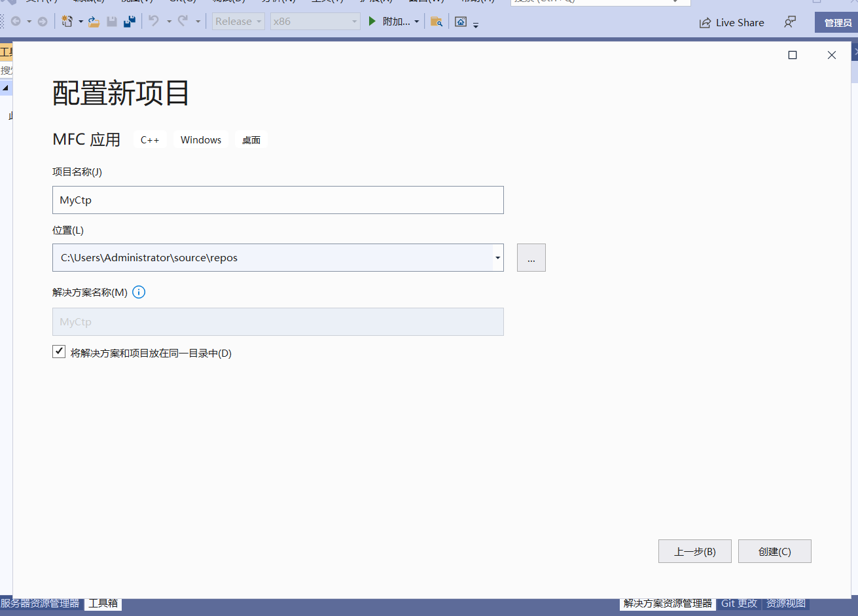Click the info icon next to 解决方案名称(M)
This screenshot has width=858, height=616.
tap(138, 293)
